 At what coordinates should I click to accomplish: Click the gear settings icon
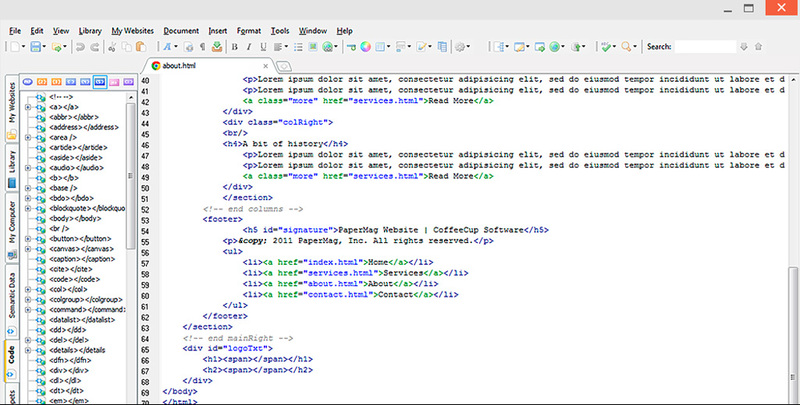[460, 47]
